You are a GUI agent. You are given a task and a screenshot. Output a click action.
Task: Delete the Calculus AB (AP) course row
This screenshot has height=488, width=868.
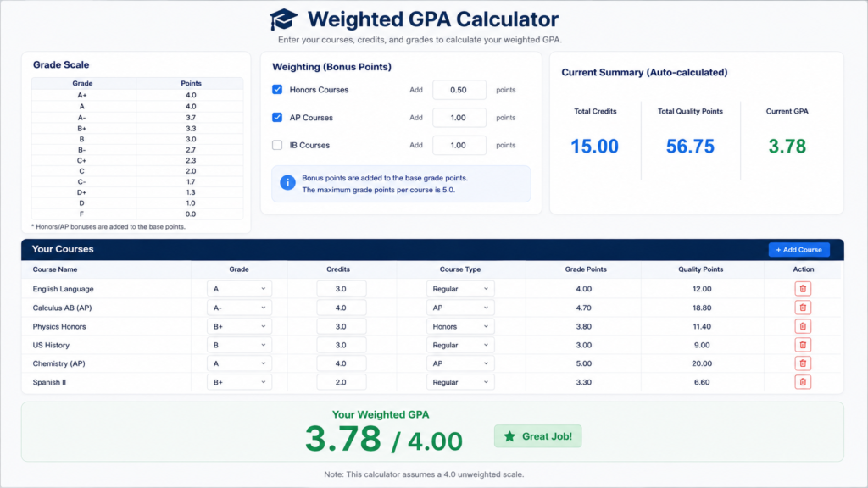pyautogui.click(x=803, y=308)
